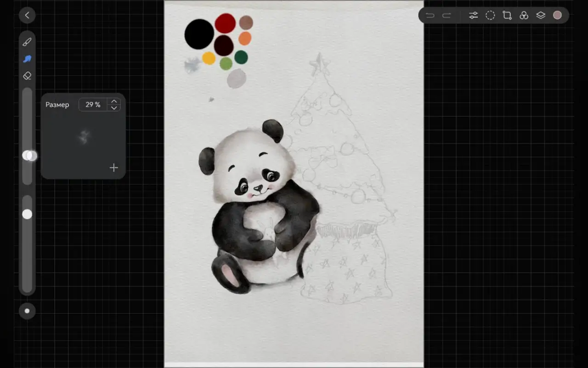Undo the last stroke
This screenshot has height=368, width=588.
430,15
